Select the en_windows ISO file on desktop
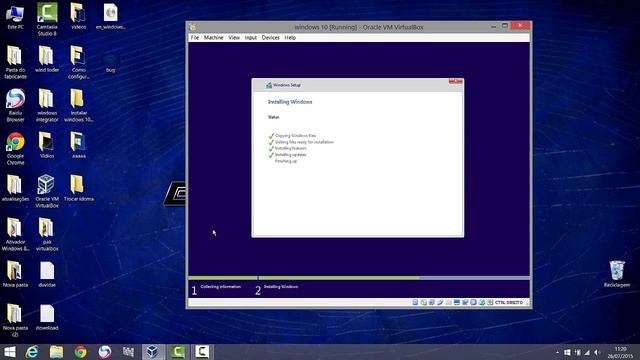This screenshot has width=640, height=360. click(x=110, y=17)
